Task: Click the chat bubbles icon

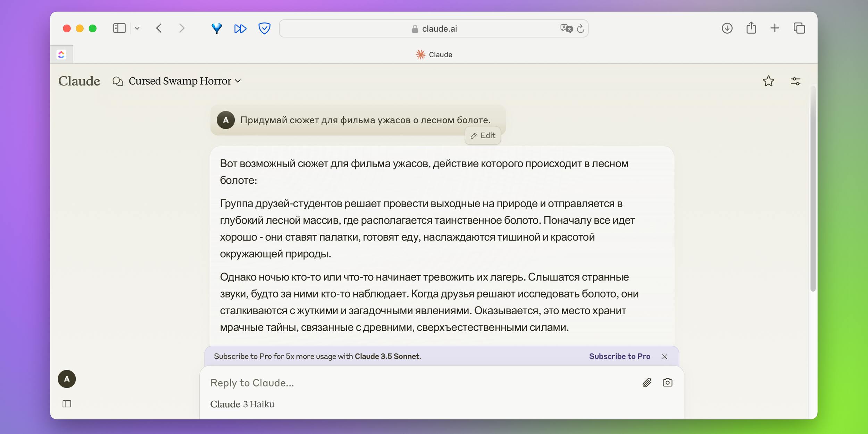Action: click(118, 81)
